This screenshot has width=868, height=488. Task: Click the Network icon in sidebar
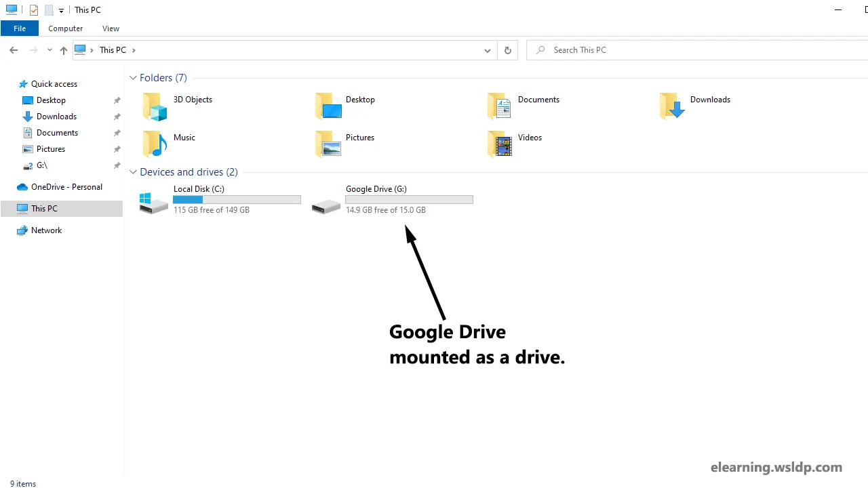pyautogui.click(x=22, y=230)
